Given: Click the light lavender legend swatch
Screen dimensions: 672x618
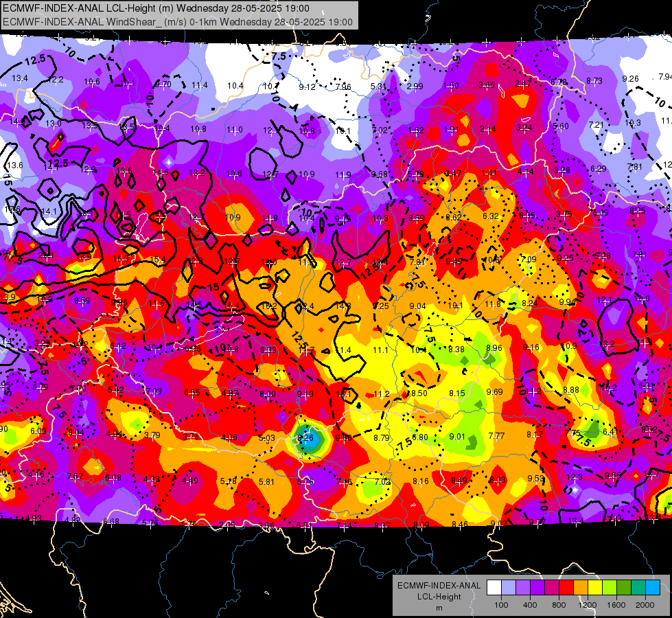Looking at the screenshot, I should click(509, 588).
